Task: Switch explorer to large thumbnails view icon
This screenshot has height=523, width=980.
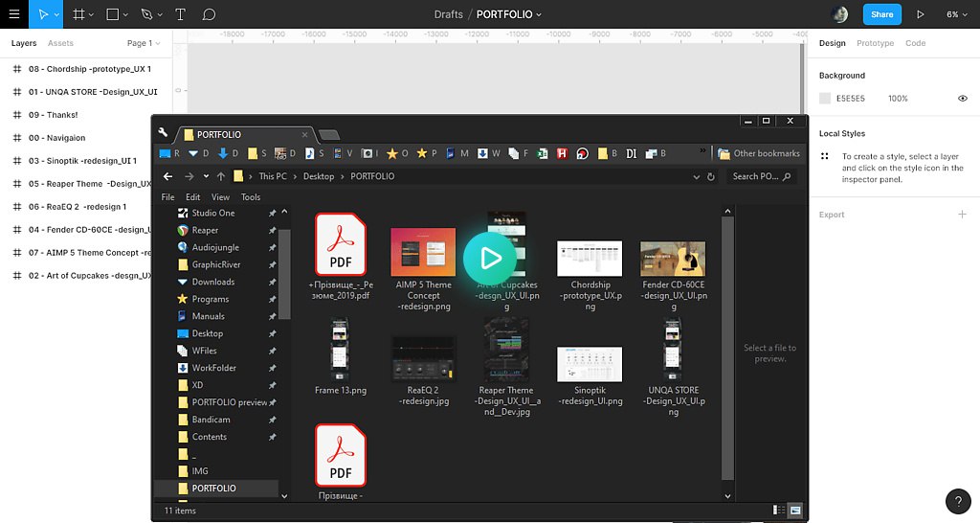Action: (x=795, y=510)
